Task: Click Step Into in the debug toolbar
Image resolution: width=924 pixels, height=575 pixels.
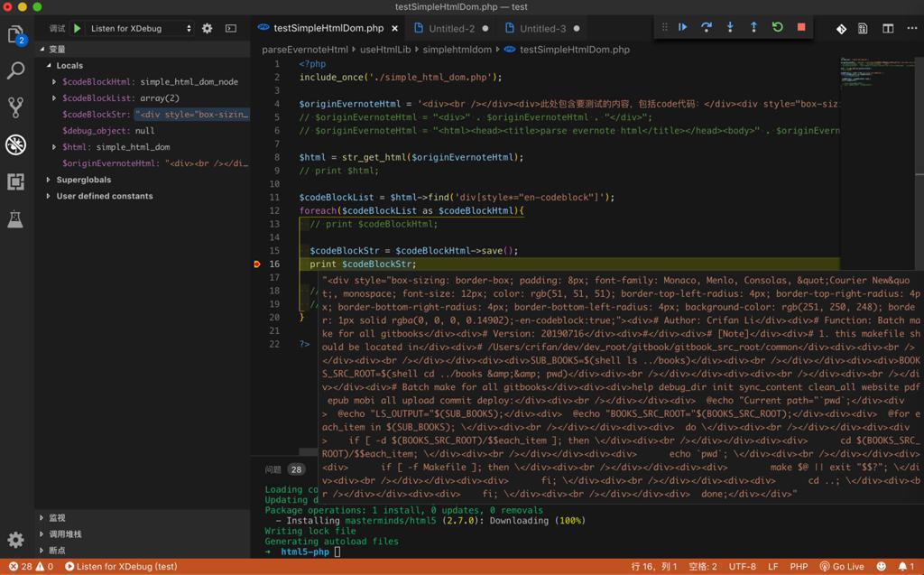Action: tap(730, 28)
